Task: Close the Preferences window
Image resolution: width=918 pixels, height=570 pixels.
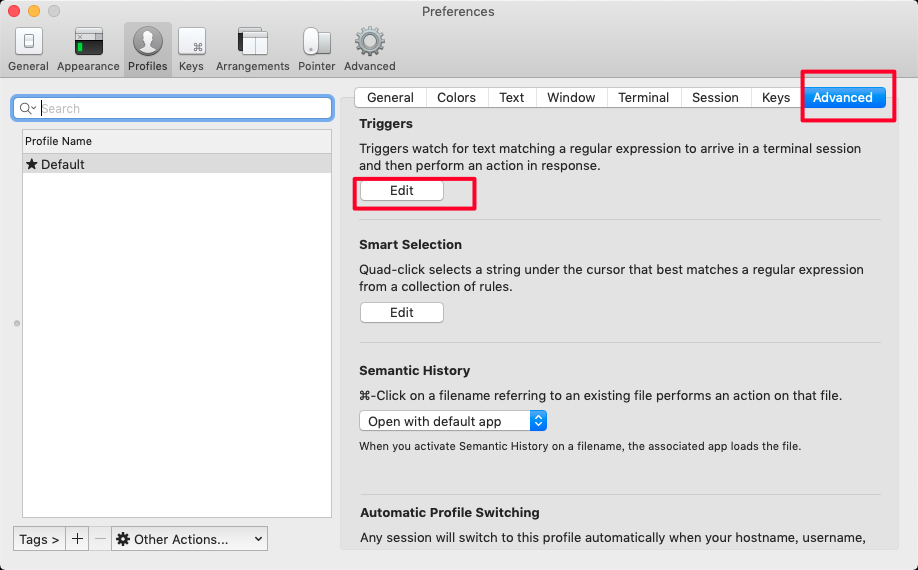Action: (x=14, y=11)
